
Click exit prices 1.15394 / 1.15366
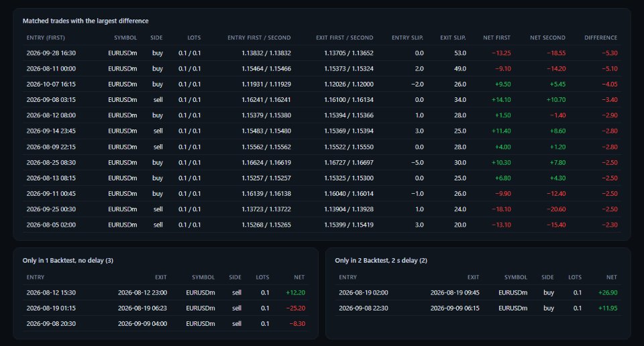coord(349,115)
